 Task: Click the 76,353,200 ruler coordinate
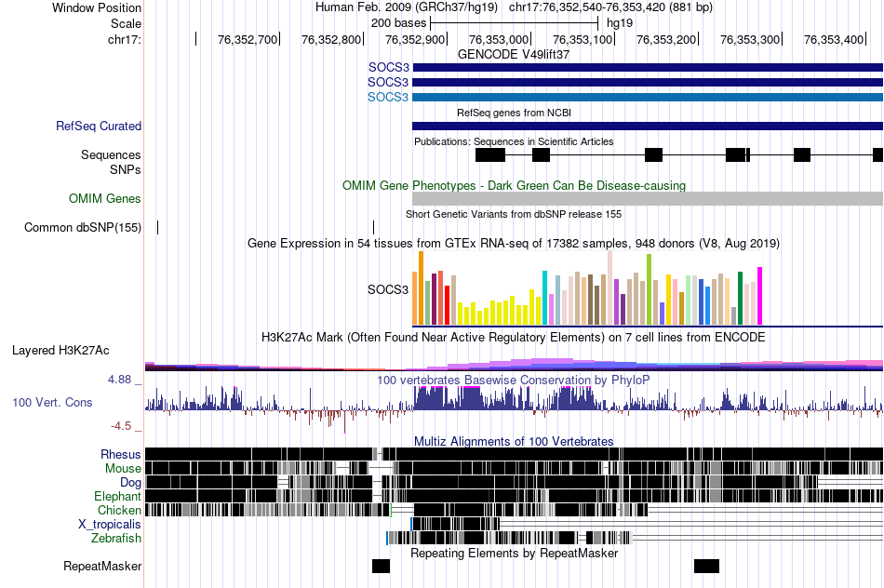point(666,39)
